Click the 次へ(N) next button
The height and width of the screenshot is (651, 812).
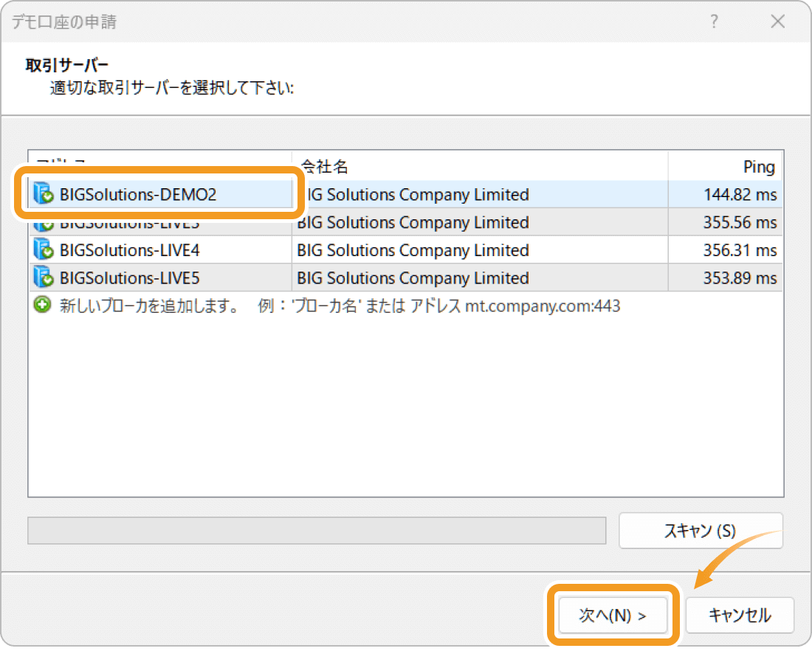point(613,616)
